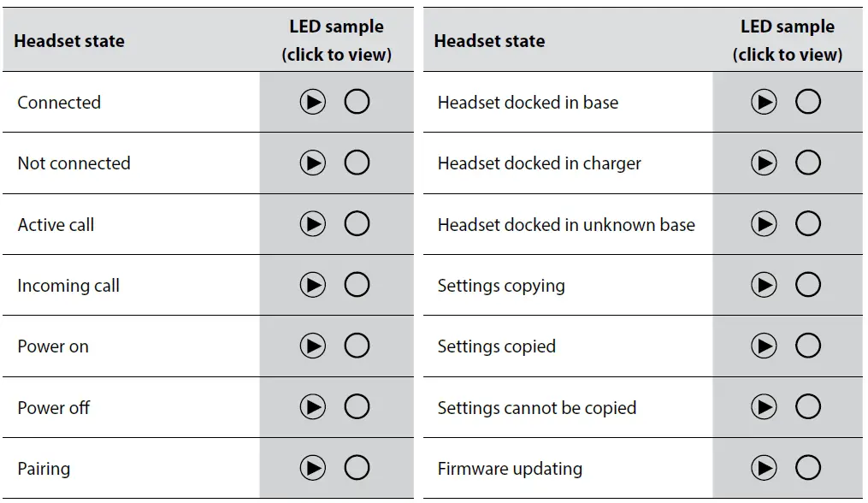Play Headset docked in base sample
The image size is (868, 503).
pos(764,103)
